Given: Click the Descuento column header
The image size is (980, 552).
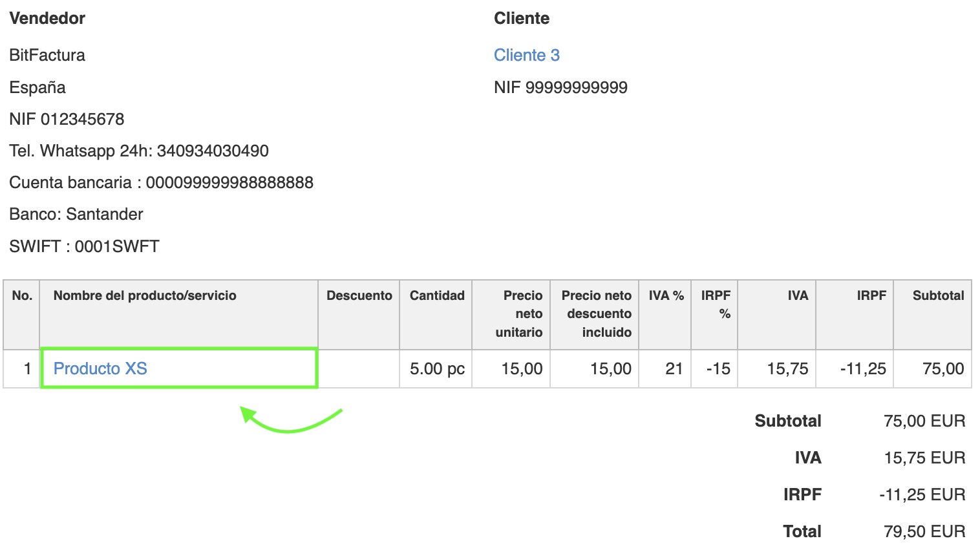Looking at the screenshot, I should (x=359, y=295).
